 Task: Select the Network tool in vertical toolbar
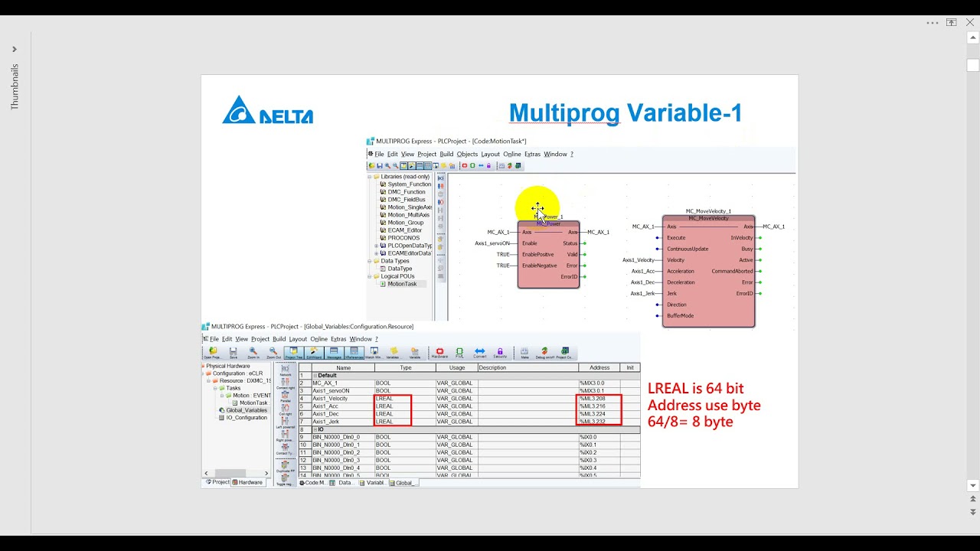(x=285, y=370)
